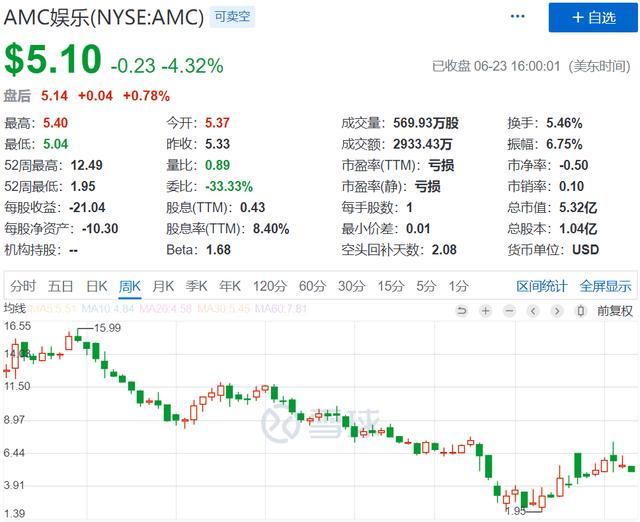This screenshot has height=522, width=640.
Task: Select the 日K chart tab
Action: click(x=97, y=286)
